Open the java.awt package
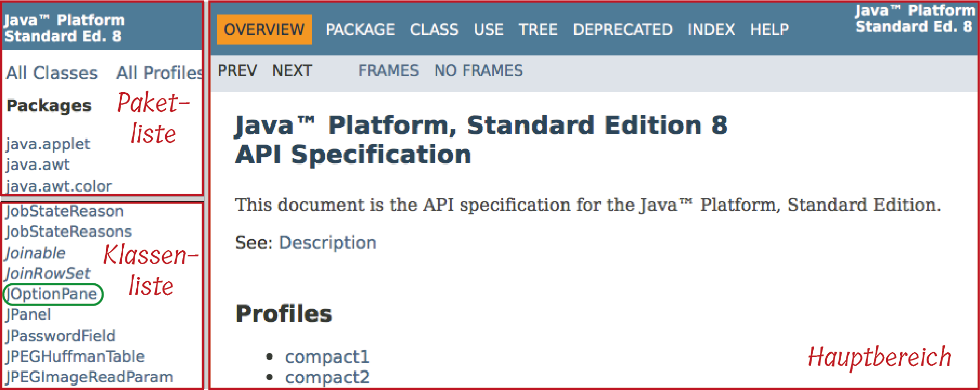 [x=37, y=165]
